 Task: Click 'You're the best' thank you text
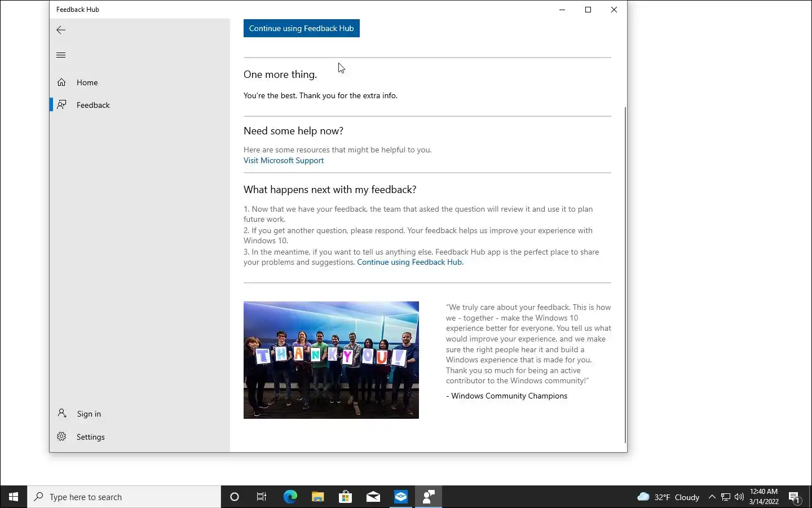click(x=320, y=95)
